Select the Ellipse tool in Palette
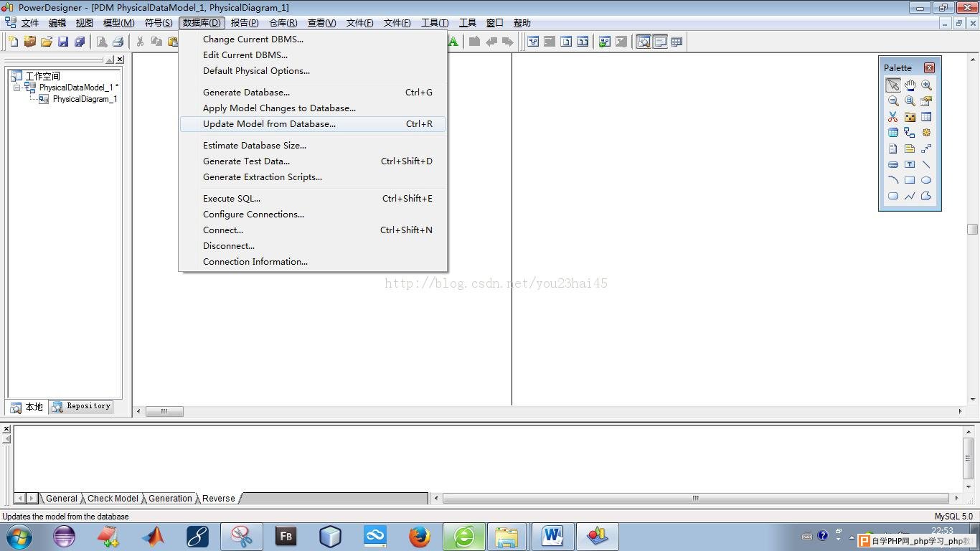The width and height of the screenshot is (980, 551). (926, 180)
